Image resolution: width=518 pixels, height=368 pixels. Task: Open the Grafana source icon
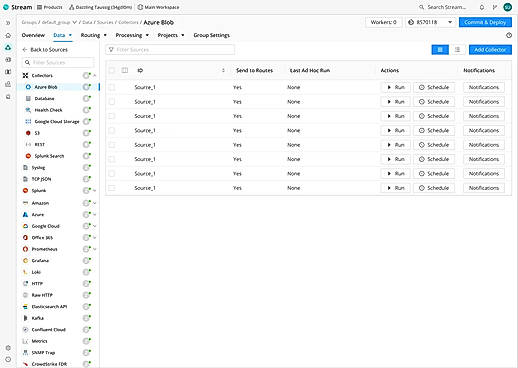(25, 261)
